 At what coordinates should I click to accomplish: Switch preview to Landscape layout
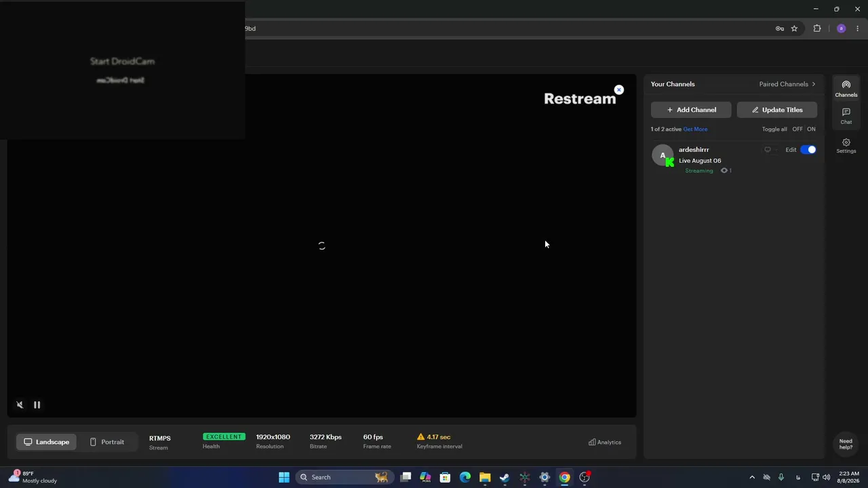46,442
